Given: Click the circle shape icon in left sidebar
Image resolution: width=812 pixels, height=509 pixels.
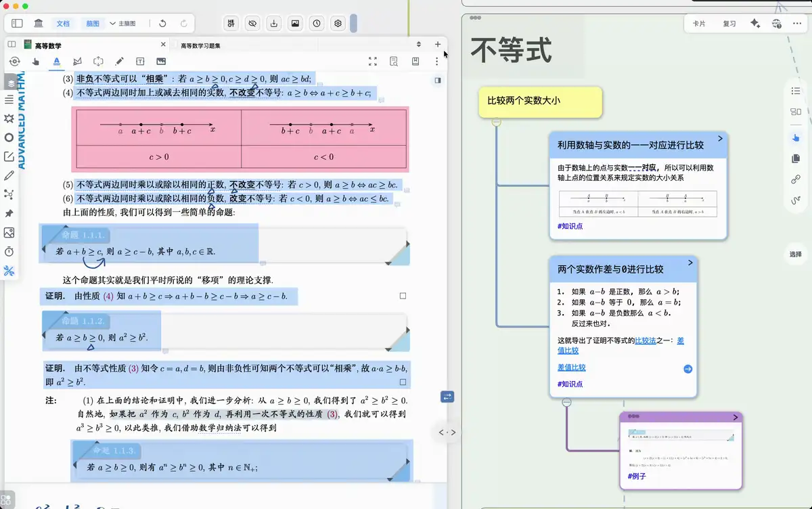Looking at the screenshot, I should (9, 137).
